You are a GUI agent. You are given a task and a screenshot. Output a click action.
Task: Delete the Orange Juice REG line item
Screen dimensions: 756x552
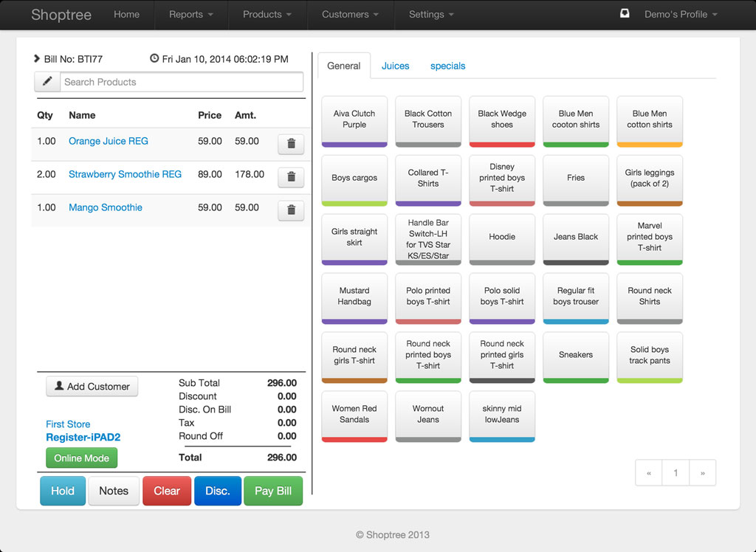pyautogui.click(x=291, y=144)
